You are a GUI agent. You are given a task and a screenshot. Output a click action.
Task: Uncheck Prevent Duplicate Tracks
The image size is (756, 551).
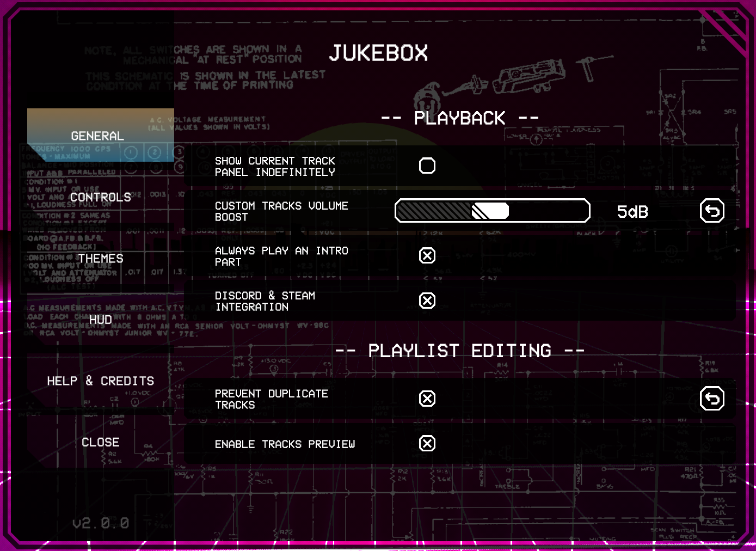click(427, 398)
